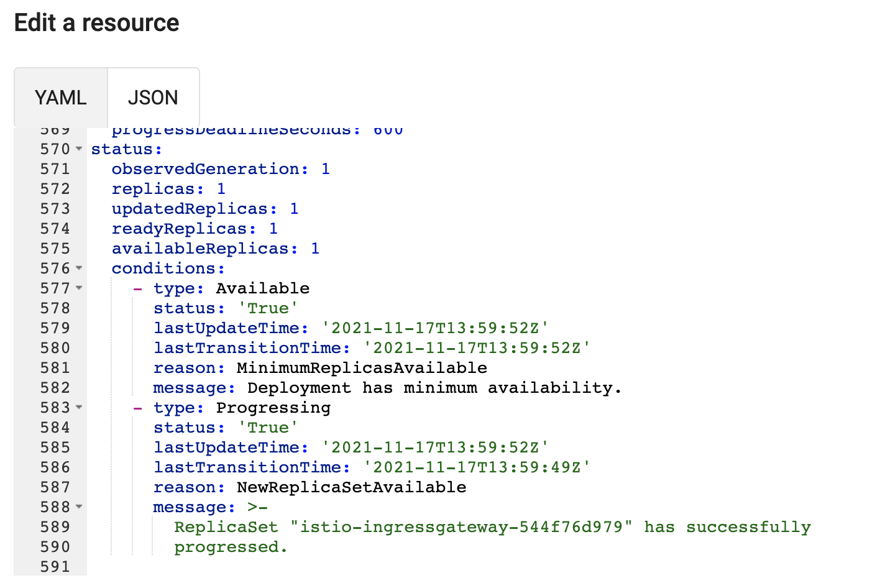The width and height of the screenshot is (880, 588).
Task: Click the 'Deployment has minimum availability.' message
Action: pos(434,388)
